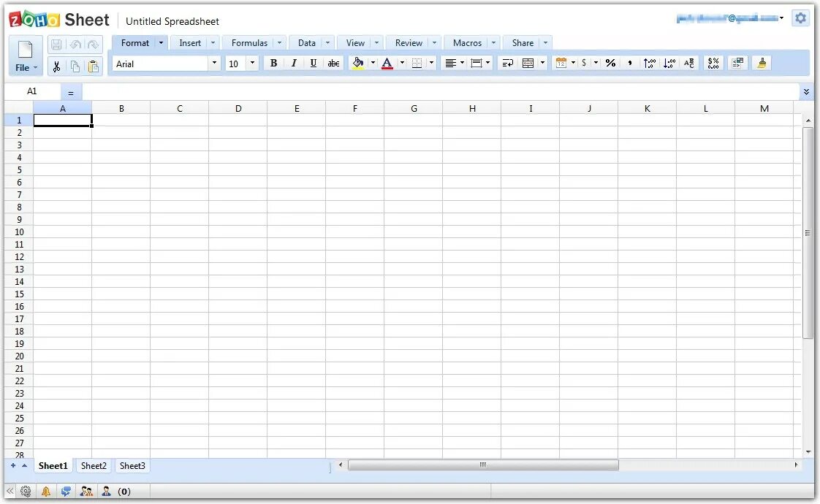Click conditional format icon
This screenshot has width=820, height=504.
(x=738, y=64)
